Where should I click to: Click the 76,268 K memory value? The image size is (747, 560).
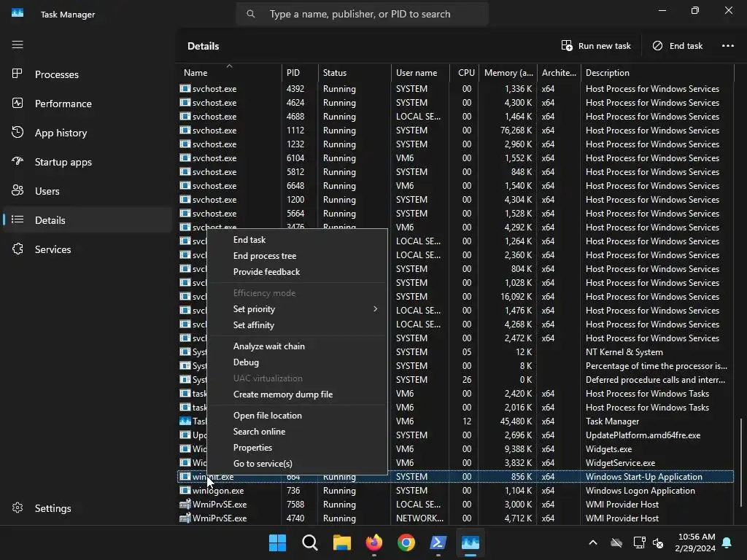click(516, 130)
